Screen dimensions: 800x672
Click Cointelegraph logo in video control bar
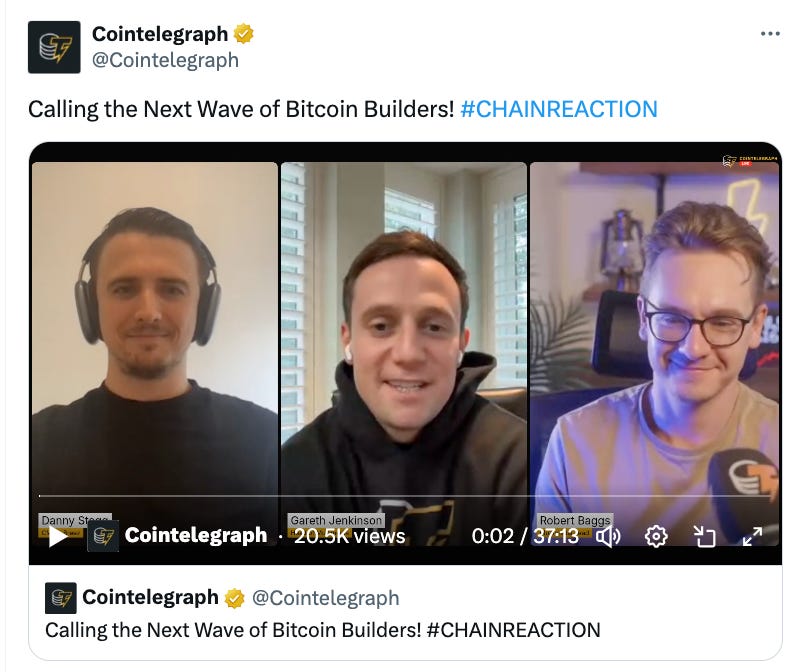click(x=103, y=536)
